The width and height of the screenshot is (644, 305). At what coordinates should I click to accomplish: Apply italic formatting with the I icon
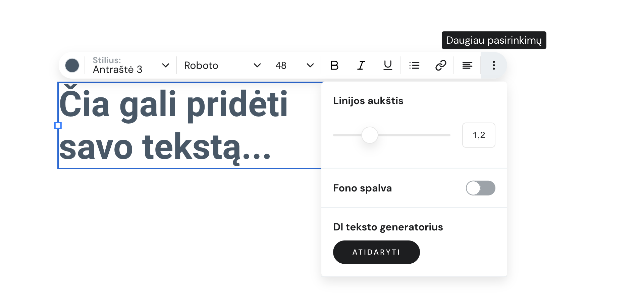pos(361,65)
